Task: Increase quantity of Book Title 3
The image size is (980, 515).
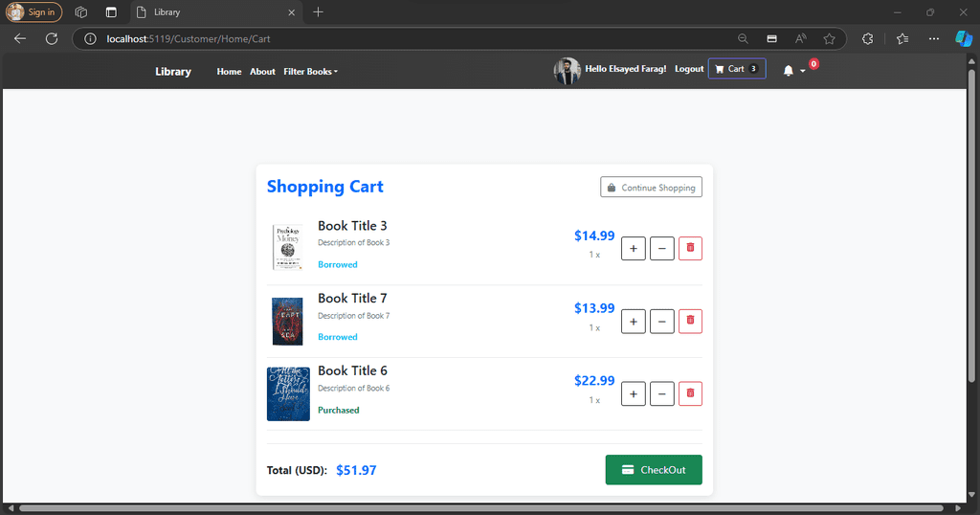Action: coord(634,248)
